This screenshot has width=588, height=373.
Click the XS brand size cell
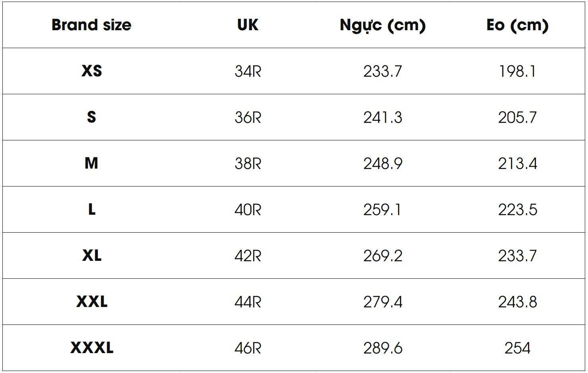[x=91, y=71]
